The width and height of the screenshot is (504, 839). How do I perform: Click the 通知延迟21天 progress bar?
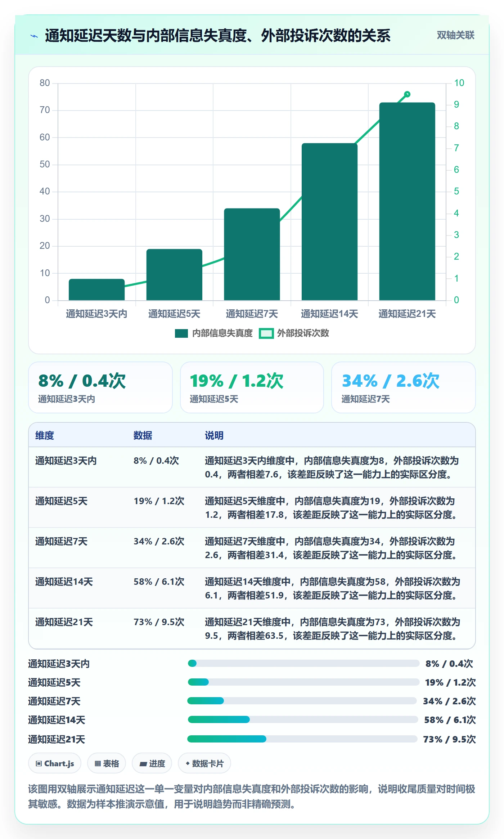[302, 739]
